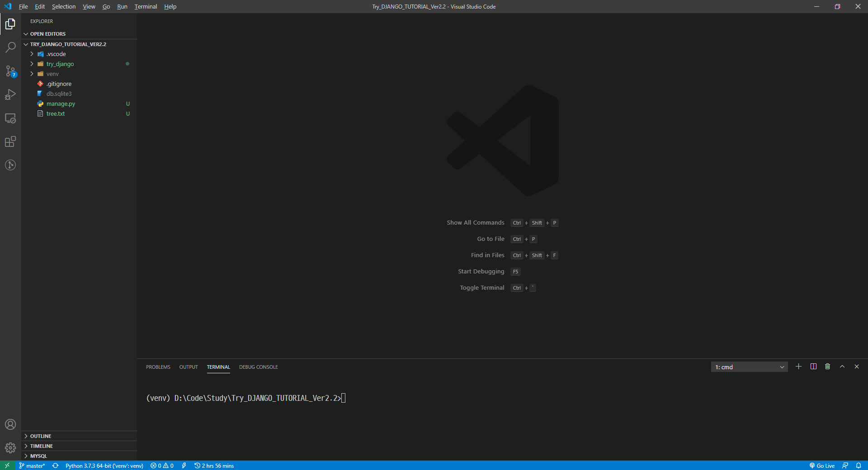
Task: Open the notifications bell
Action: coord(859,465)
